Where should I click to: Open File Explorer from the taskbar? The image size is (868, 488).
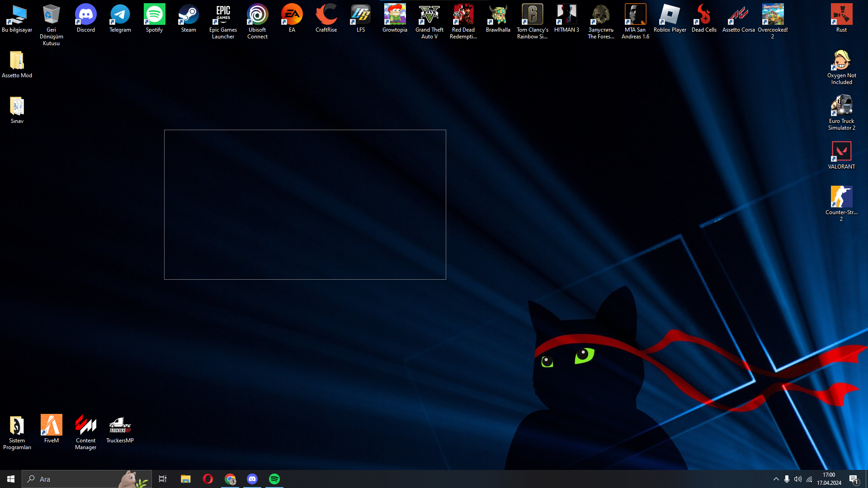click(186, 479)
